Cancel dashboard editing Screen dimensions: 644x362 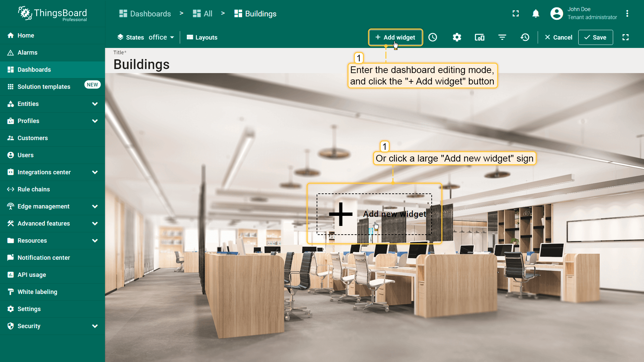[558, 37]
